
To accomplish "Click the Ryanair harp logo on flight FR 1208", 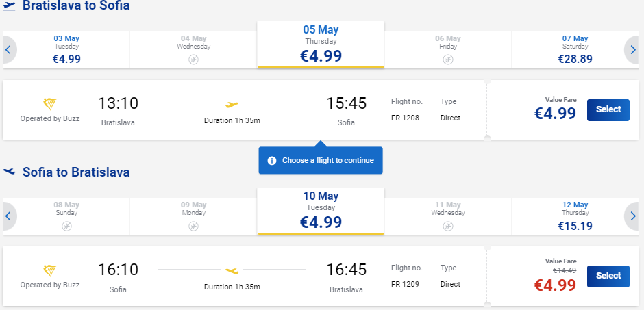I will [50, 104].
